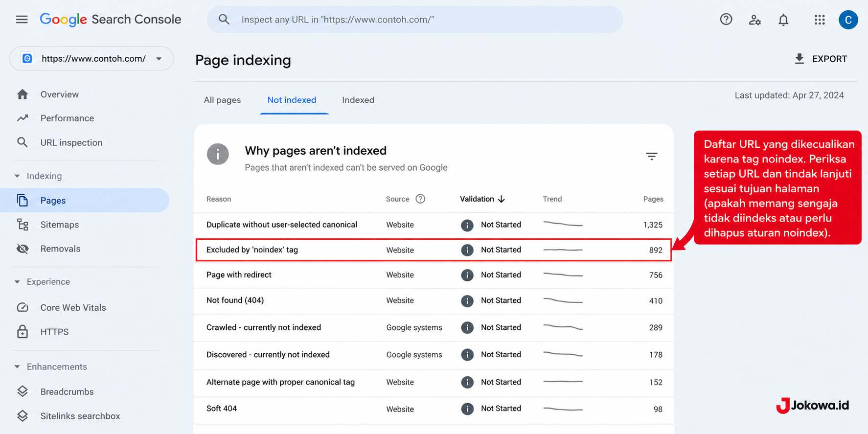This screenshot has width=868, height=434.
Task: Click the search magnifier icon
Action: pos(224,20)
